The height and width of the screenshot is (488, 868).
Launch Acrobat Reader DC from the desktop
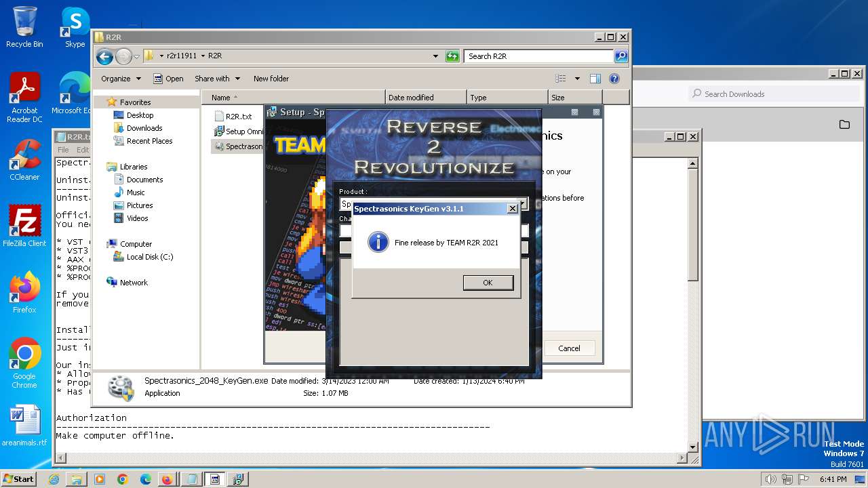[x=24, y=98]
